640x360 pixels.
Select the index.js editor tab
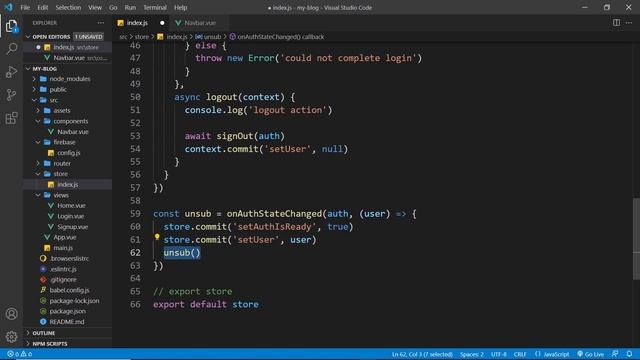point(141,23)
